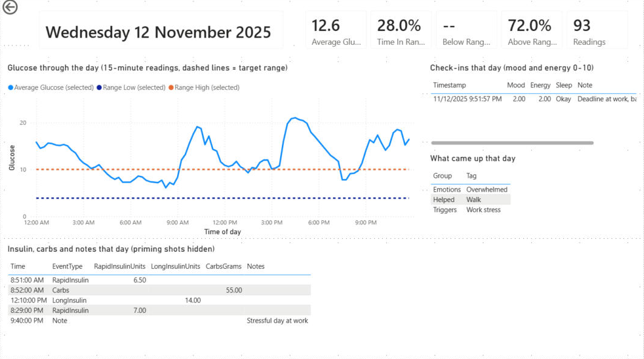Select the 7.00 rapid insulin value
644x359 pixels.
click(x=139, y=310)
